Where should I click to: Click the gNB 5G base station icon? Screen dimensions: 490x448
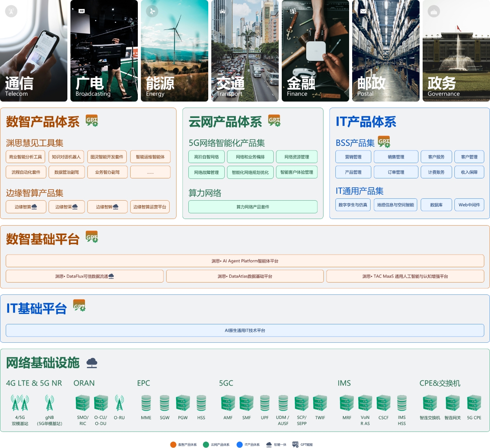tap(49, 403)
